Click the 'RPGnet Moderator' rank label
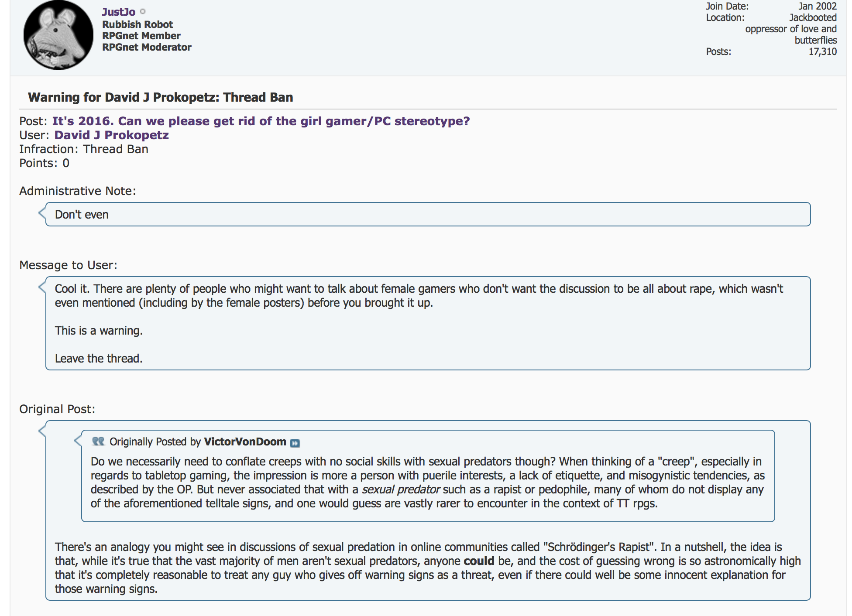The height and width of the screenshot is (616, 852). point(147,47)
